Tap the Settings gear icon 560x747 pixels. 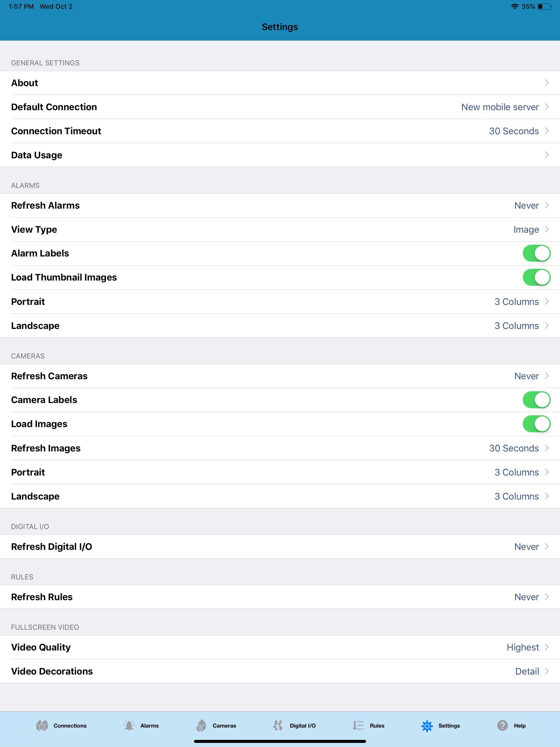pyautogui.click(x=427, y=726)
